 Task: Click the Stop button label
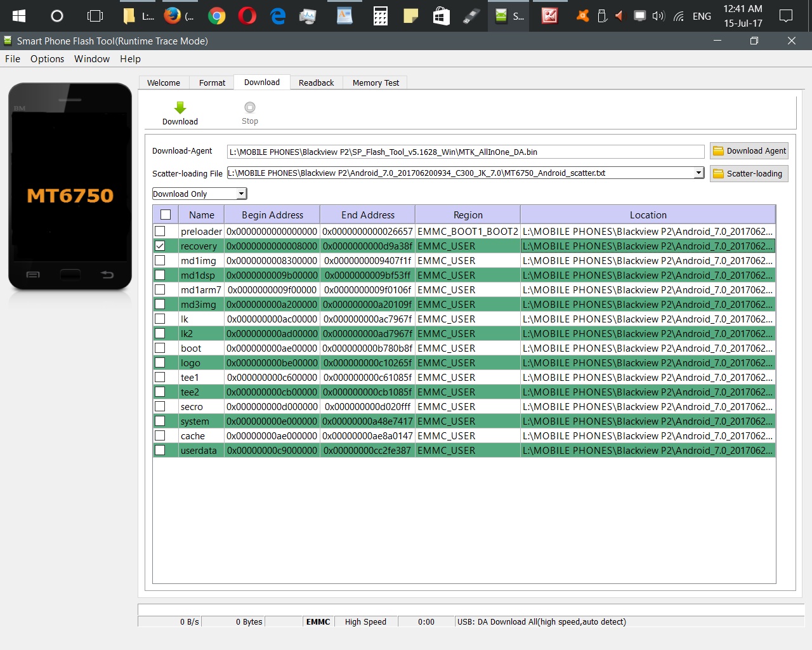pyautogui.click(x=250, y=121)
